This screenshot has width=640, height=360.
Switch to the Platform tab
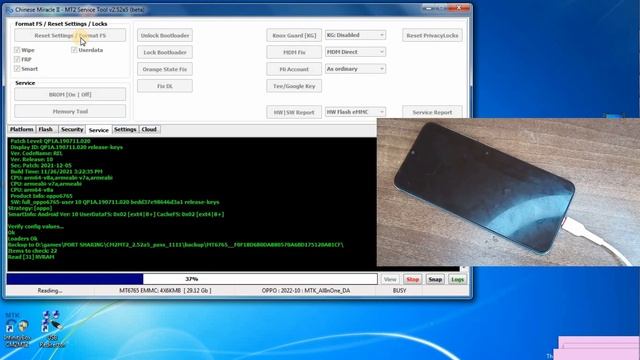[x=22, y=129]
